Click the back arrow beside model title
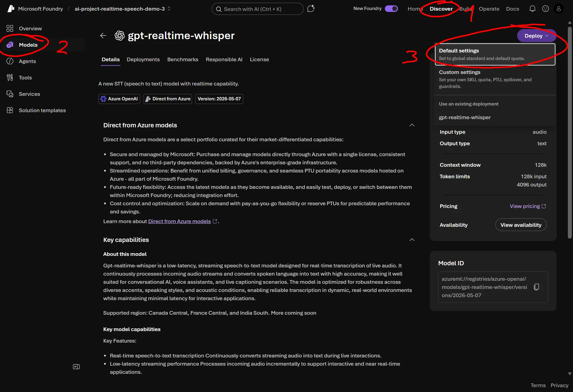Screen dimensions: 573x392 pyautogui.click(x=103, y=35)
